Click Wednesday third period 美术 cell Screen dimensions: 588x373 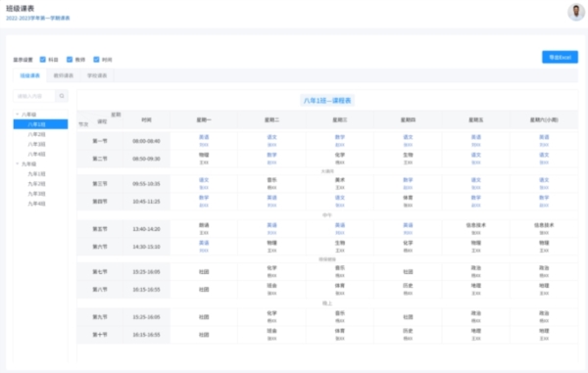click(x=340, y=184)
